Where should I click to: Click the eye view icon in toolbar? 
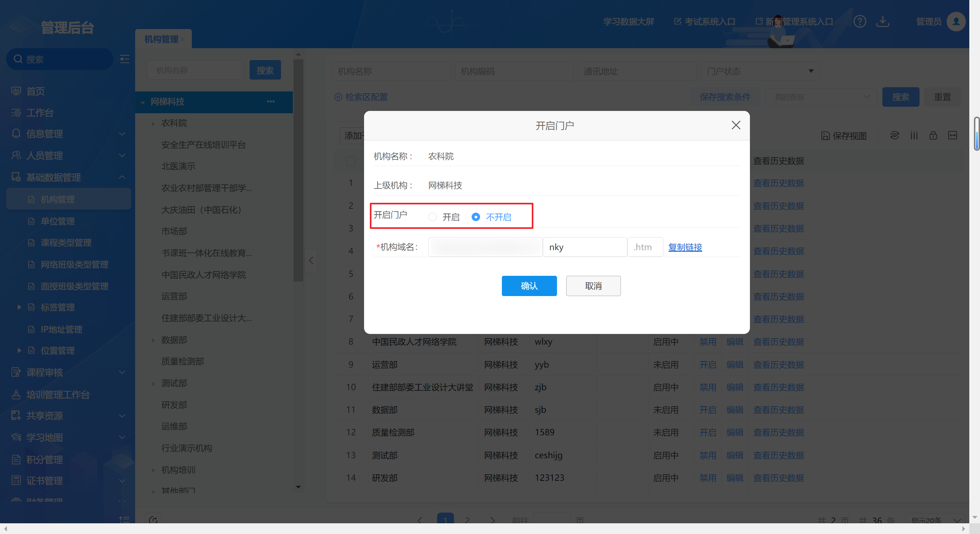[895, 135]
